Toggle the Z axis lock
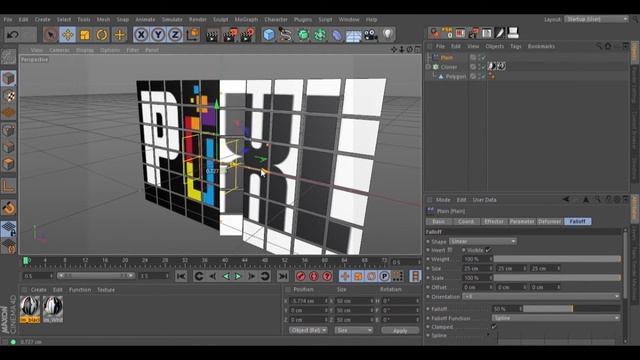This screenshot has width=640, height=360. [175, 35]
